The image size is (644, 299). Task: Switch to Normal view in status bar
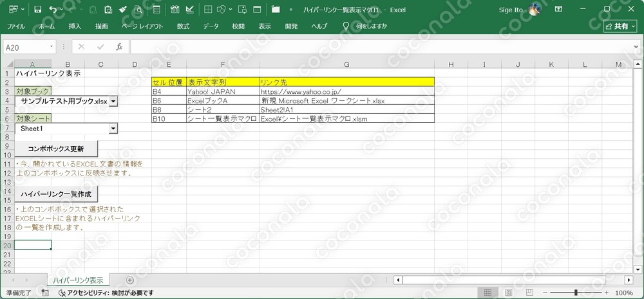click(x=488, y=293)
